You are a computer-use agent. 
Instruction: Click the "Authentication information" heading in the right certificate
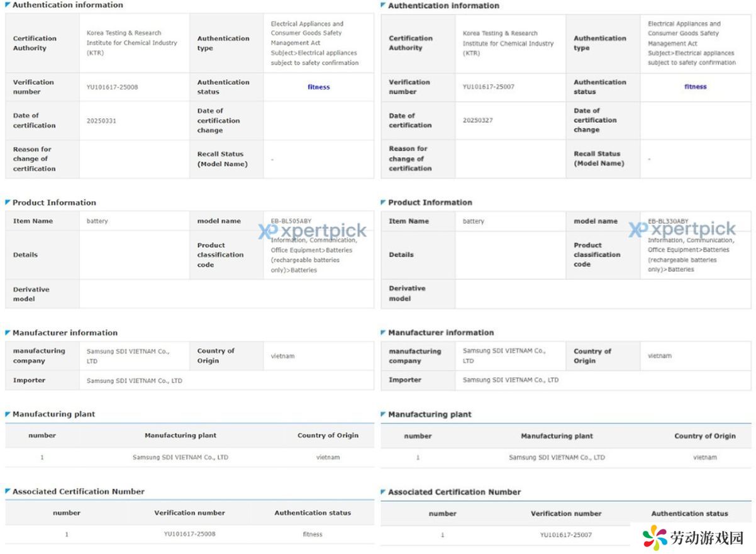click(443, 6)
